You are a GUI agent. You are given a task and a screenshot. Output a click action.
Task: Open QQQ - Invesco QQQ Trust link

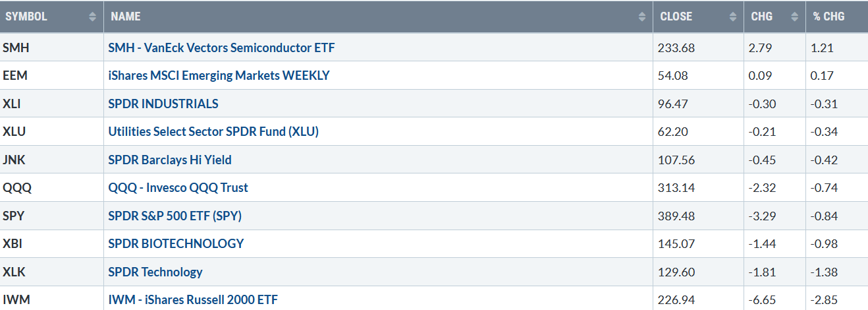tap(178, 187)
